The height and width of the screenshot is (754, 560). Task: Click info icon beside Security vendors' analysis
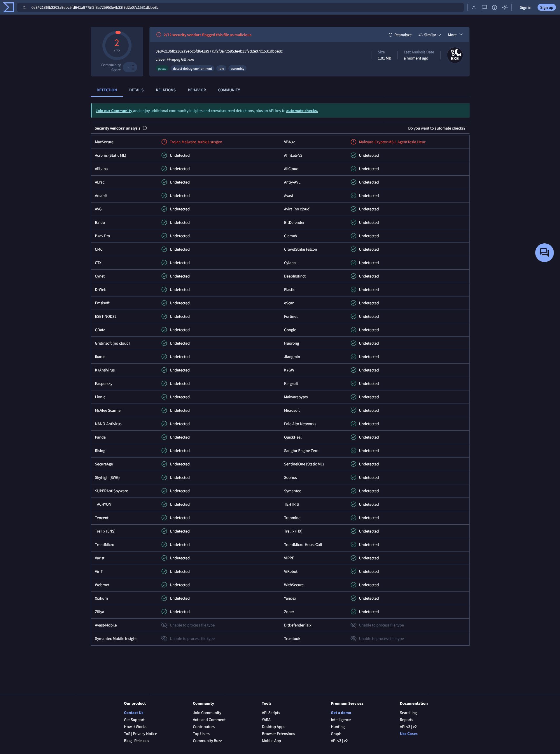point(145,128)
